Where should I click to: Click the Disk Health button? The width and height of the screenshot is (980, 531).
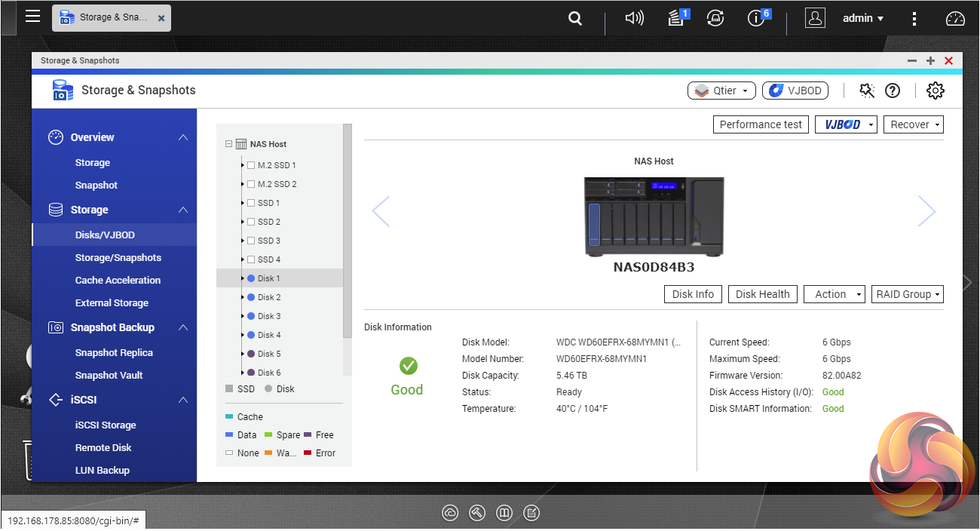[762, 294]
